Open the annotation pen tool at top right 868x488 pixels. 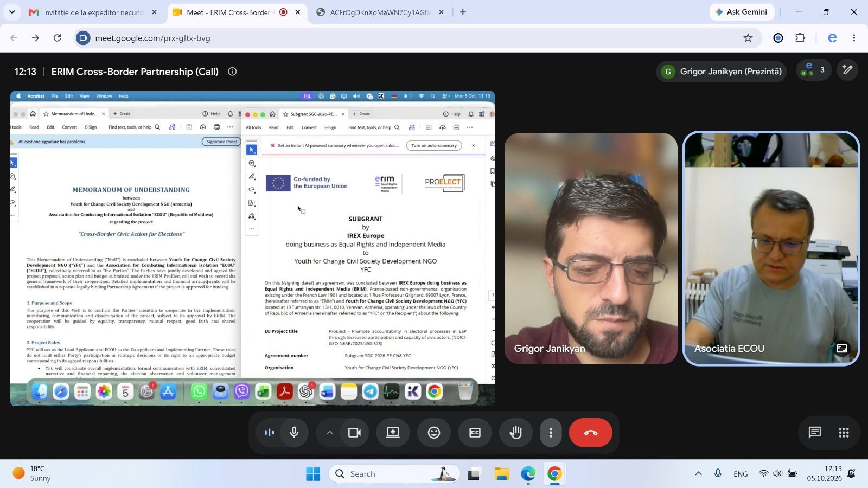pyautogui.click(x=847, y=70)
